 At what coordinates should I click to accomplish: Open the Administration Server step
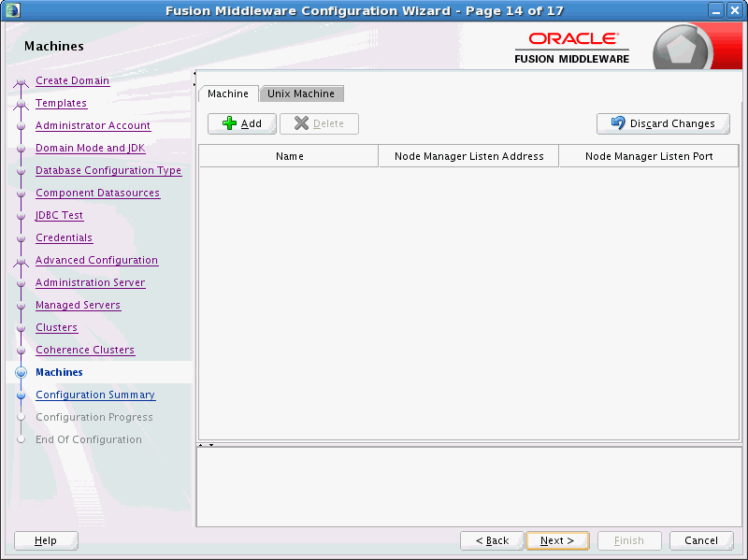pos(90,282)
